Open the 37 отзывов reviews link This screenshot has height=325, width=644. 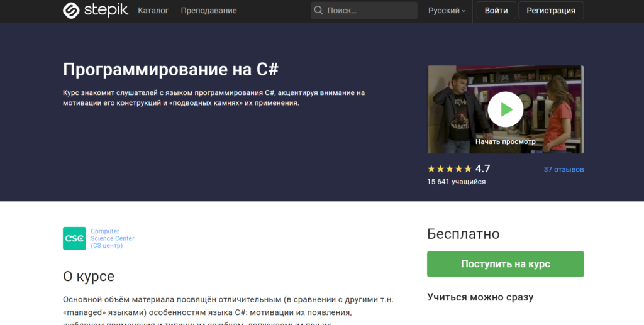pyautogui.click(x=563, y=170)
